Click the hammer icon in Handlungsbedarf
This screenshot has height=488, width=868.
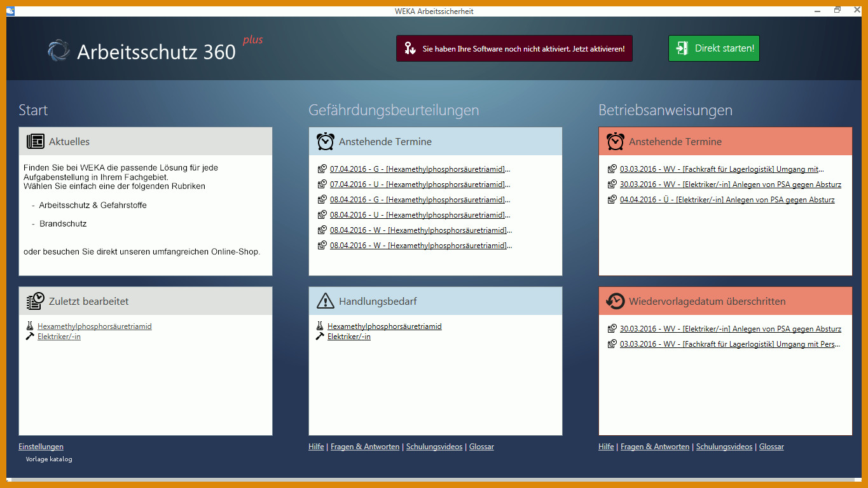320,336
